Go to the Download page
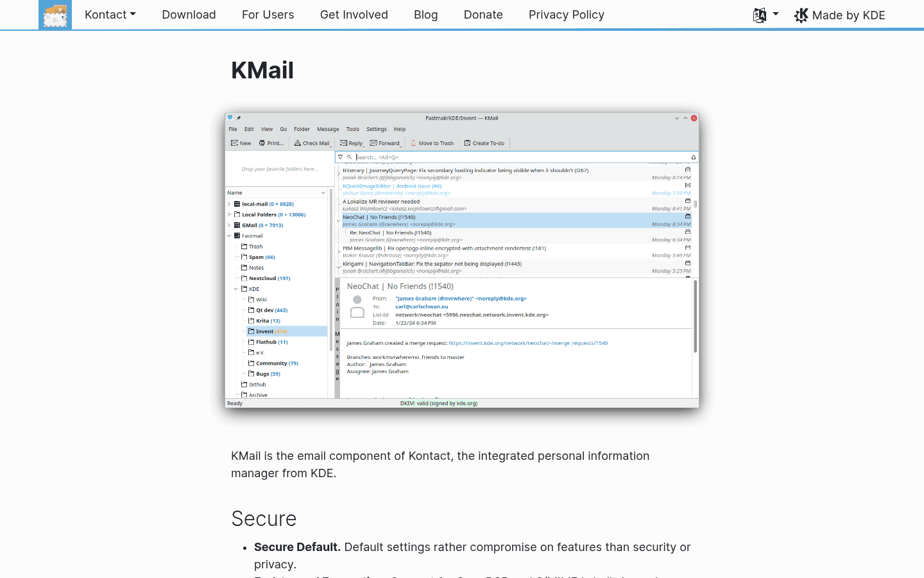The image size is (924, 578). [189, 15]
